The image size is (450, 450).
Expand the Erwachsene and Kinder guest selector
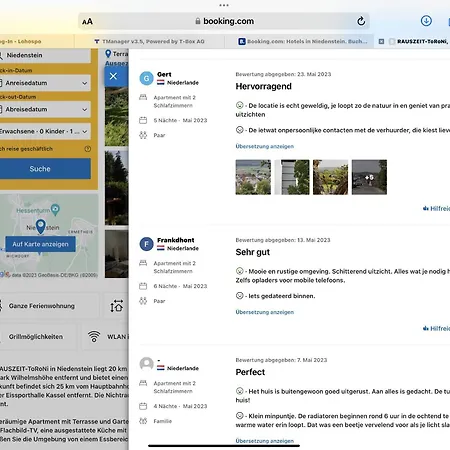45,131
